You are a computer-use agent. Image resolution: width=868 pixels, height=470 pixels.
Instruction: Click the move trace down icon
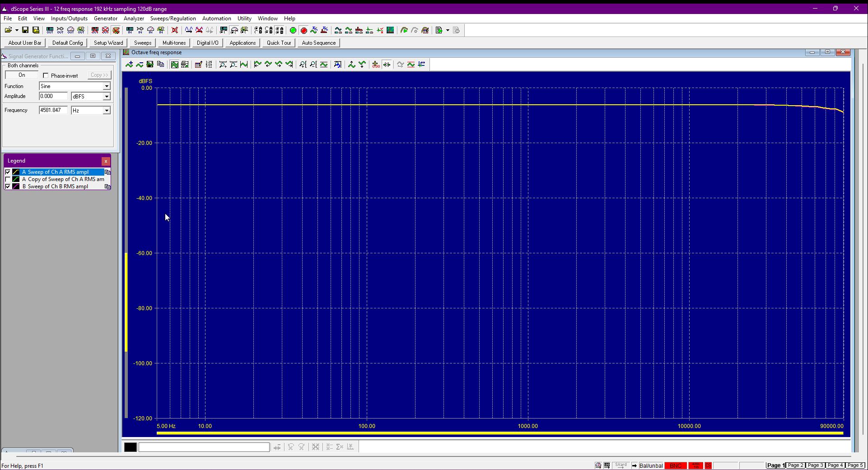(x=362, y=65)
